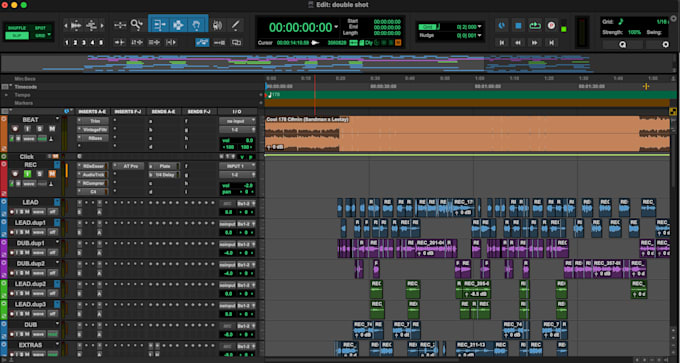Unmute the REC track
680x363 pixels.
52,174
